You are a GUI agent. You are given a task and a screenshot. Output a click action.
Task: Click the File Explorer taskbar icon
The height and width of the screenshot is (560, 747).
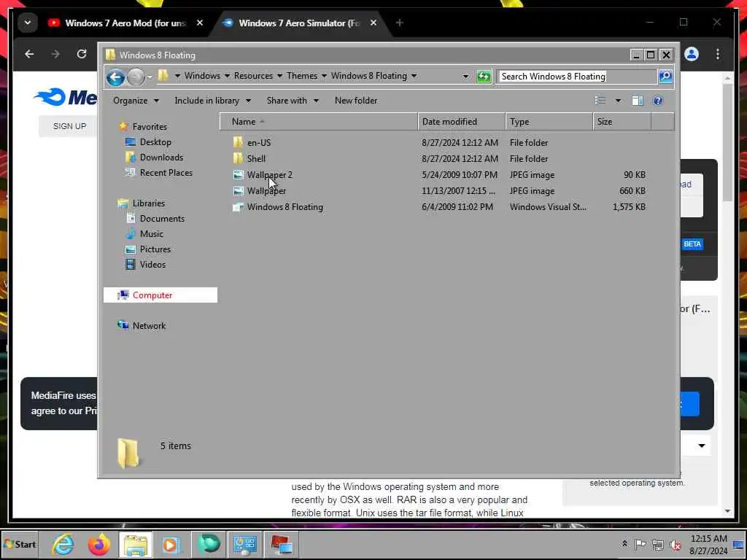click(x=136, y=544)
